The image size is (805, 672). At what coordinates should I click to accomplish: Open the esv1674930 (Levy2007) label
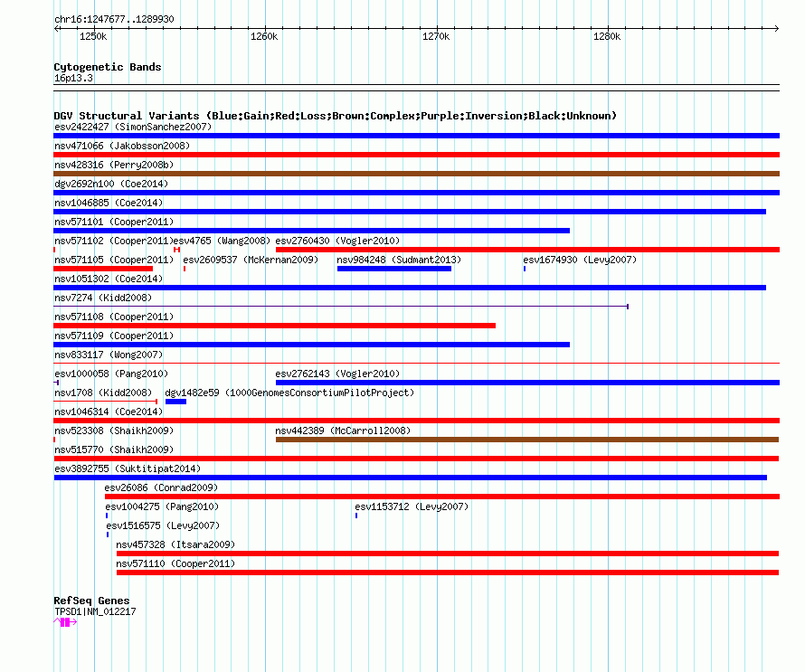click(580, 260)
